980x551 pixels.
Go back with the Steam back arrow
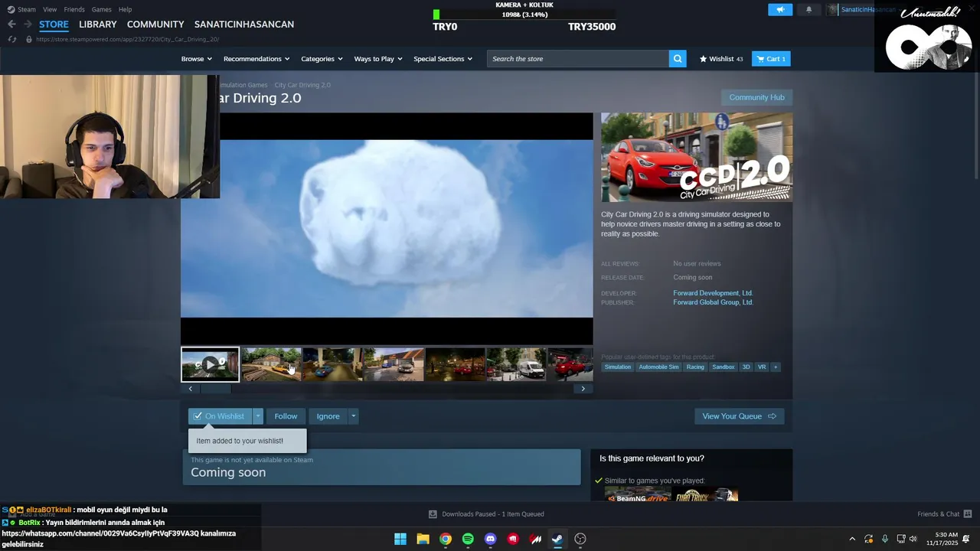click(11, 24)
